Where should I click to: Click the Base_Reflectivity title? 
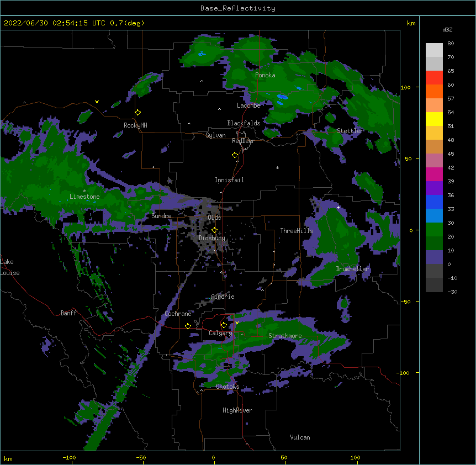tap(238, 8)
